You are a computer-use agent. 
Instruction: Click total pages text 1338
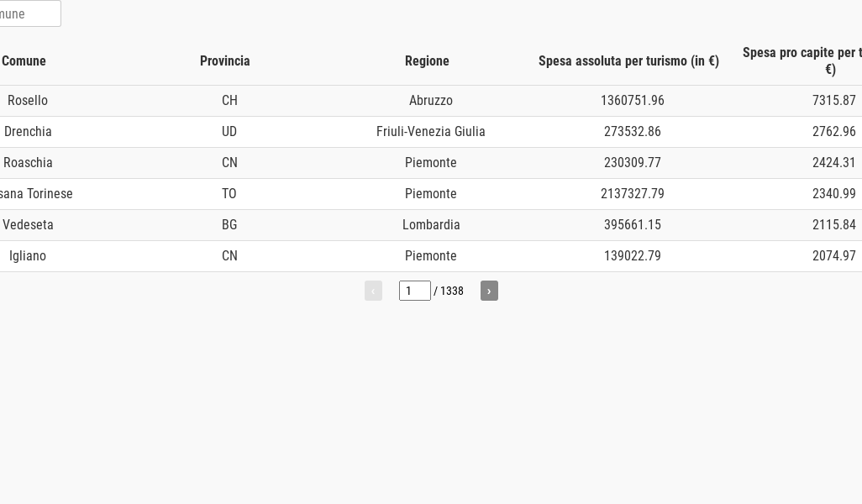click(x=451, y=291)
